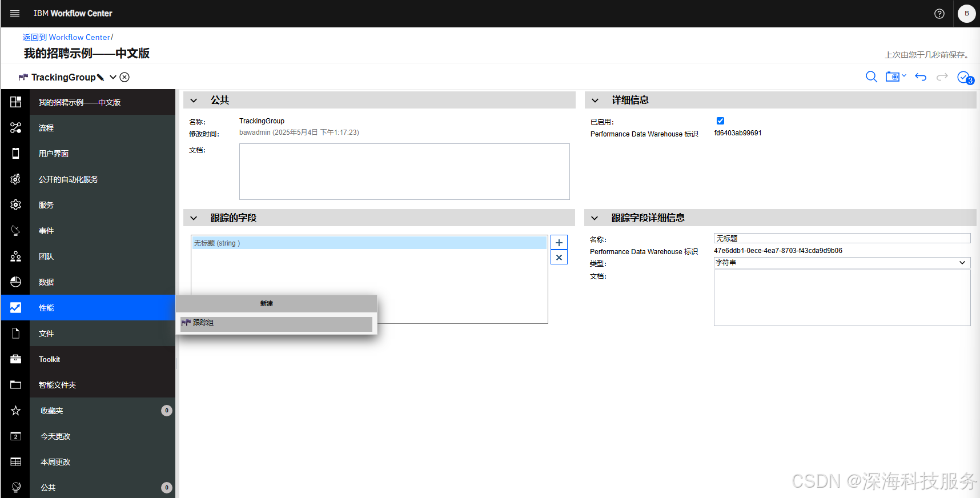Click the 今天更改 calendar icon
This screenshot has width=980, height=498.
pyautogui.click(x=15, y=436)
